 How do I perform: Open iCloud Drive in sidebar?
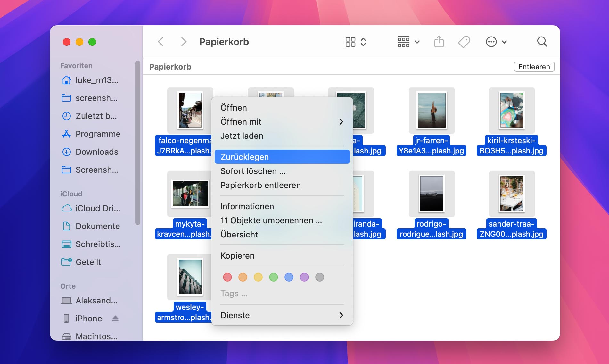(x=91, y=208)
